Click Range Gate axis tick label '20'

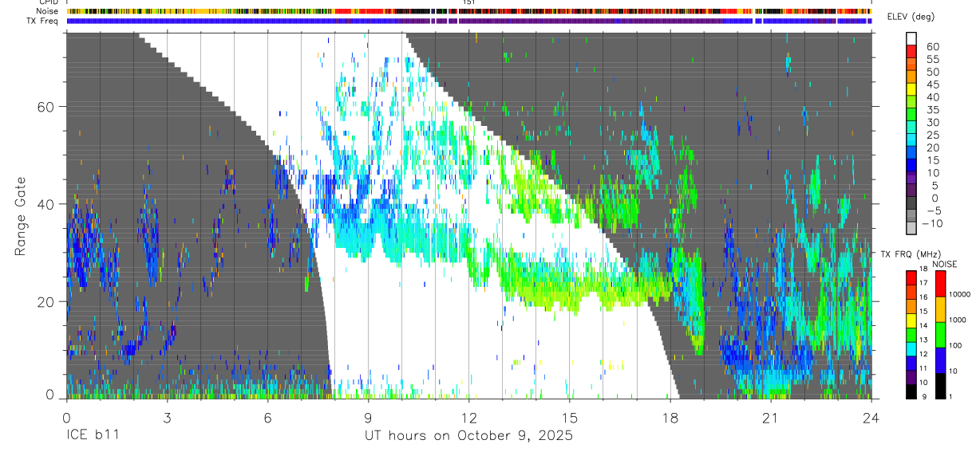(45, 301)
